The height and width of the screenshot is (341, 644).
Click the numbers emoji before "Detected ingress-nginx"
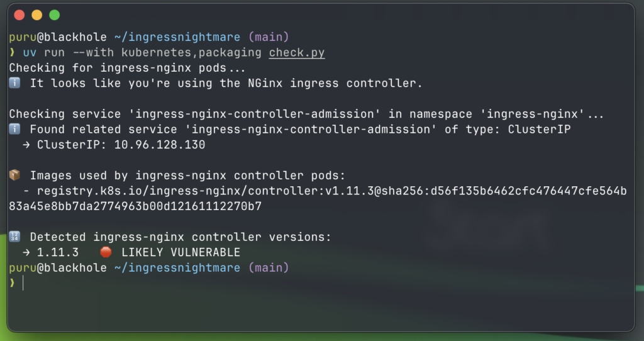(x=15, y=237)
